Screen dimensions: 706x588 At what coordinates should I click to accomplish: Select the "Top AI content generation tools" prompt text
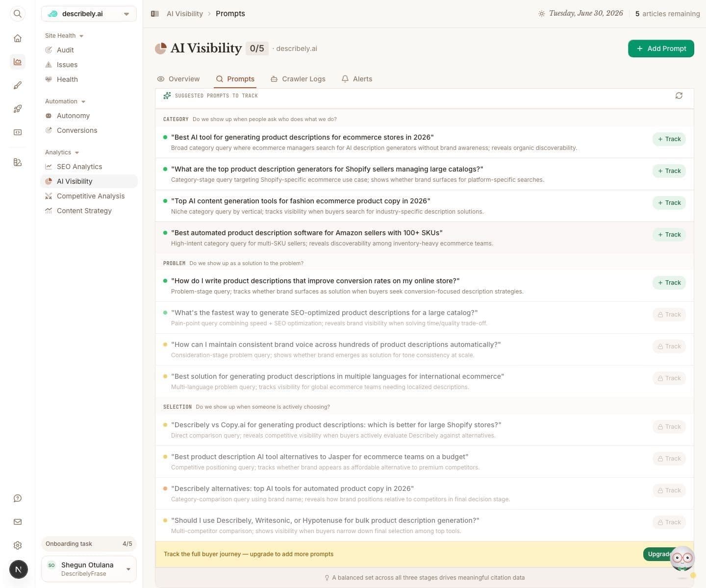click(x=301, y=201)
